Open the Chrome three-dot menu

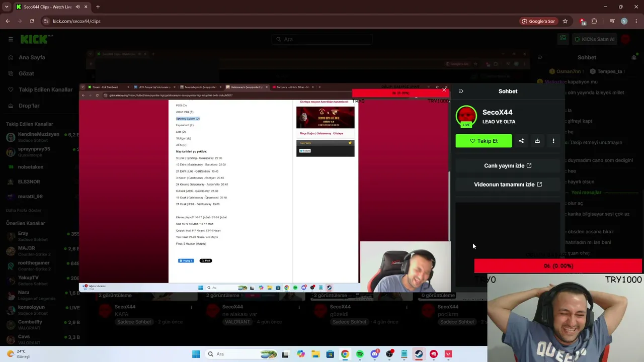[636, 21]
